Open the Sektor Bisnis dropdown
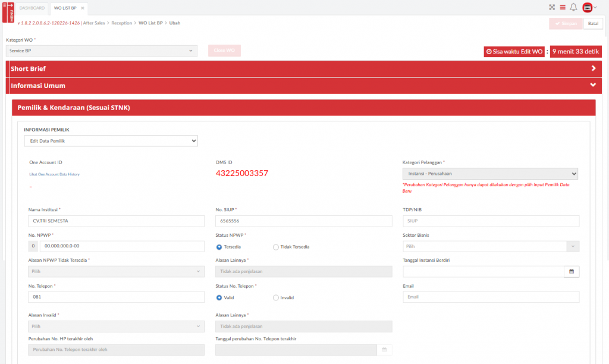The image size is (609, 364). click(491, 246)
